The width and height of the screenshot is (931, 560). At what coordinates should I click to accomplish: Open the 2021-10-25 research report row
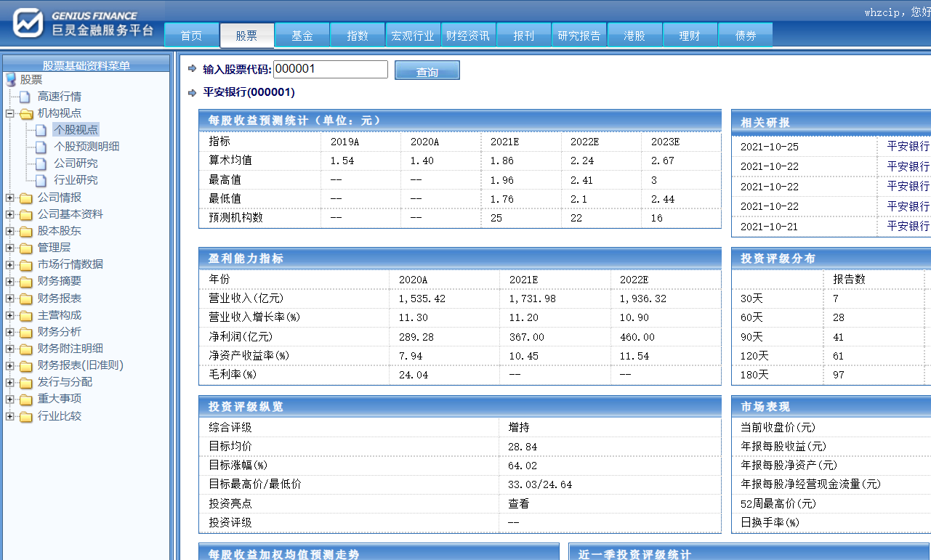tap(831, 147)
